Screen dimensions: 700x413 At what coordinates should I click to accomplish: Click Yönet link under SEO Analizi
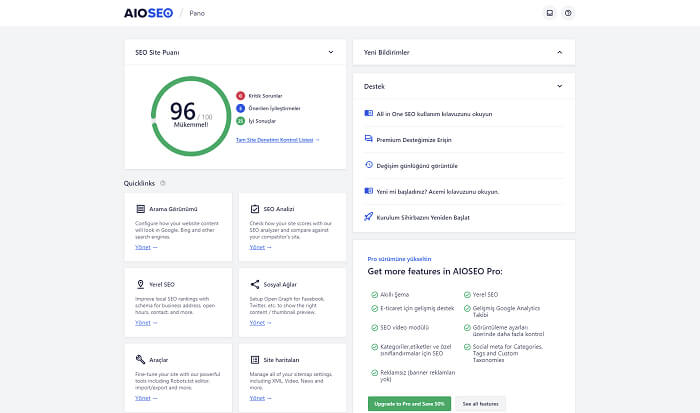tap(260, 247)
